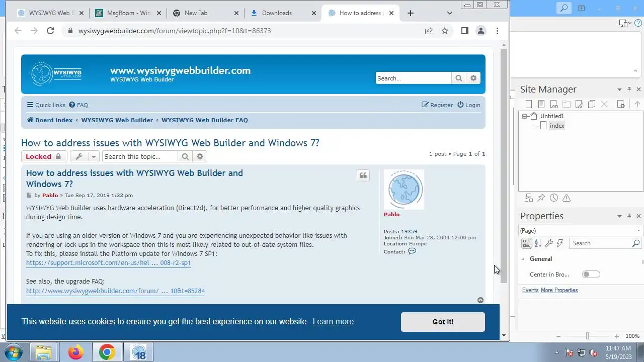Viewport: 644px width, 362px height.
Task: Click the New external link page icon in Site Manager
Action: [553, 104]
